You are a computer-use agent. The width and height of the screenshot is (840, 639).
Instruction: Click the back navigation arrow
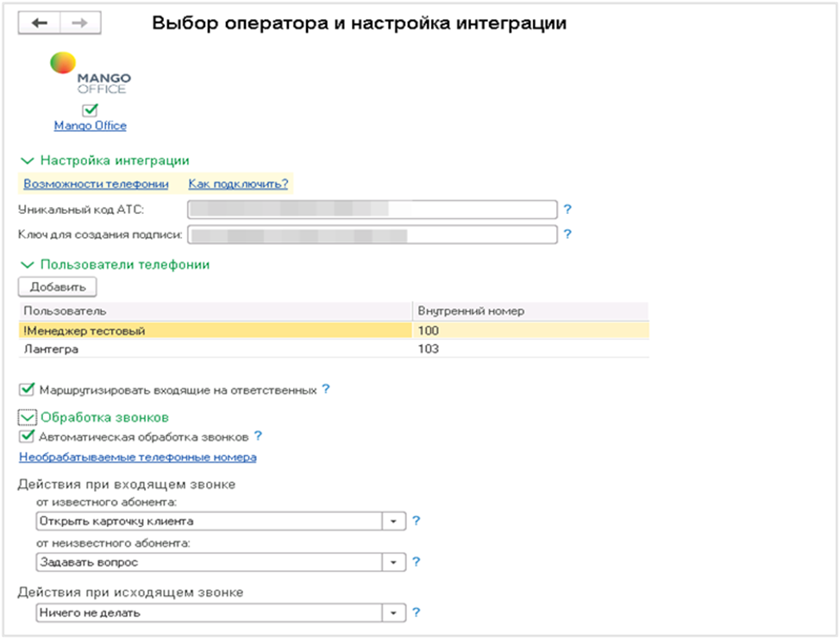(x=39, y=23)
